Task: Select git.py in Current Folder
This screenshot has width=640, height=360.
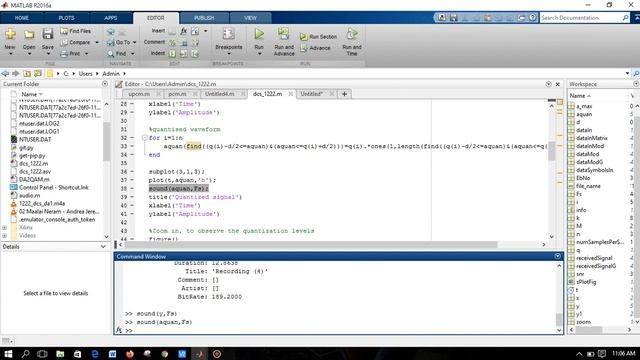Action: pos(26,147)
